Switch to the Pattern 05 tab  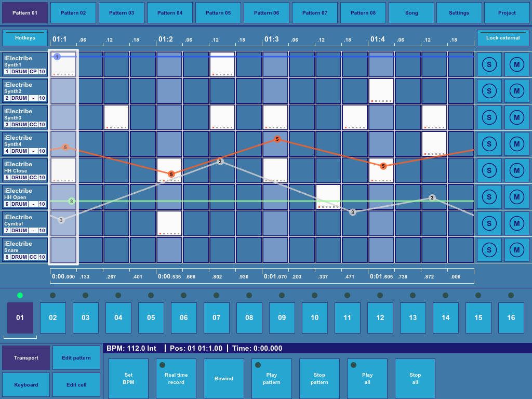(218, 12)
